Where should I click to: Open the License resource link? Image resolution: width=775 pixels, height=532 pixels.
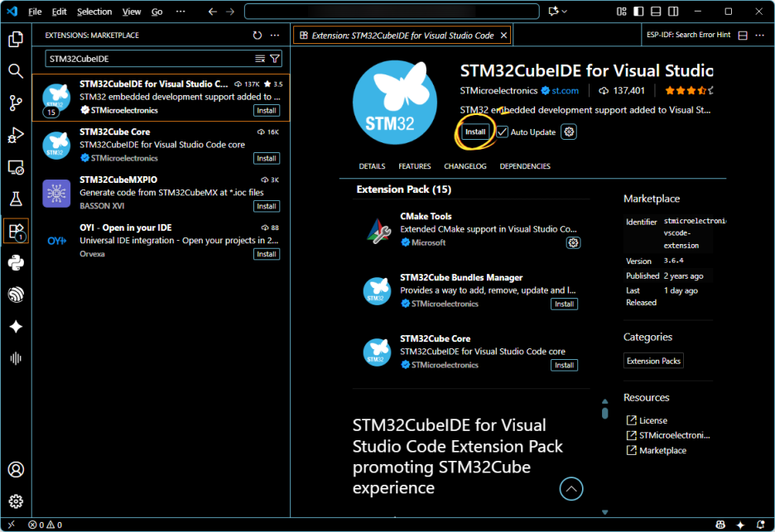[x=653, y=420]
